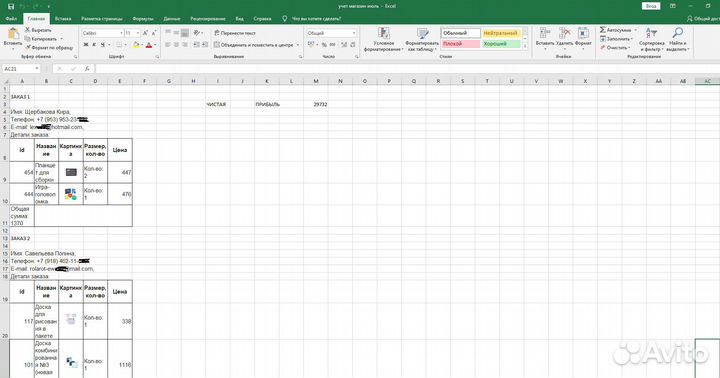Open Conditional Formatting (Условное форматирование)
Viewport: 720px width, 378px height.
[384, 39]
